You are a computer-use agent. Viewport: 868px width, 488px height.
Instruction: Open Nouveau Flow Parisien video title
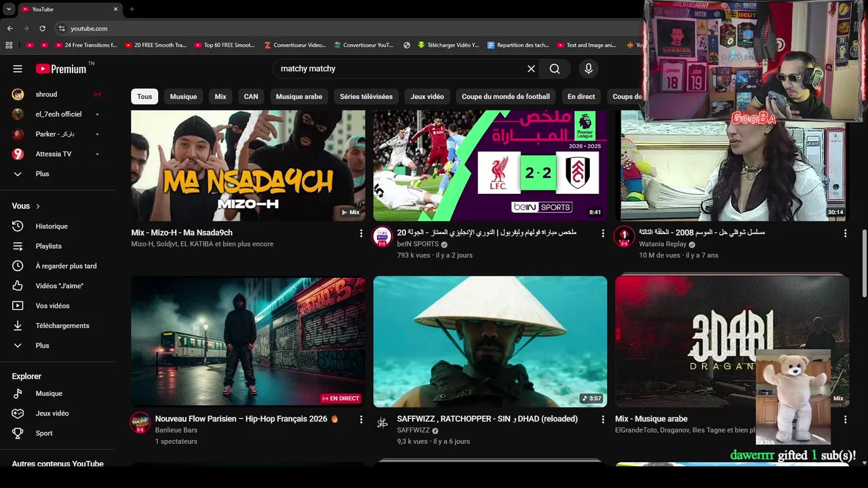(247, 419)
